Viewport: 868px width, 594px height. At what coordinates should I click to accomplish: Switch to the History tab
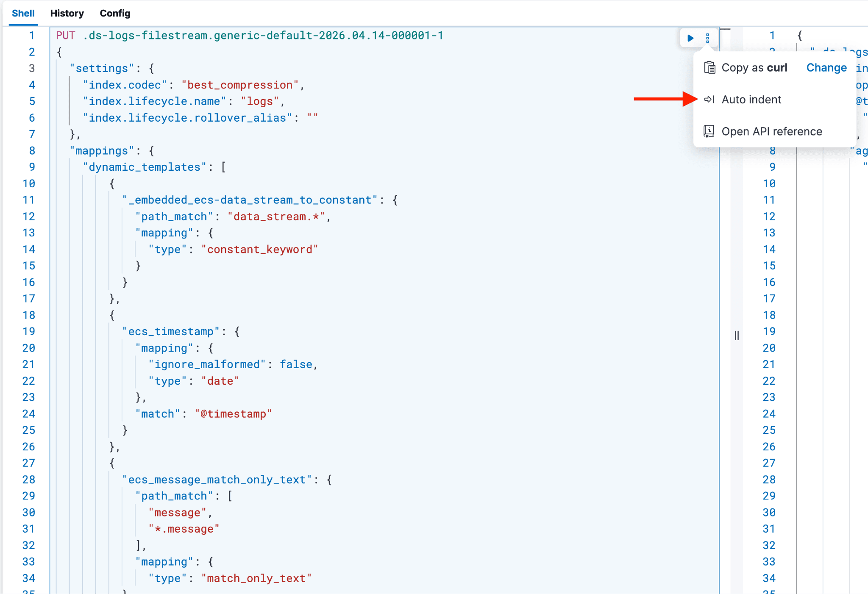[67, 13]
